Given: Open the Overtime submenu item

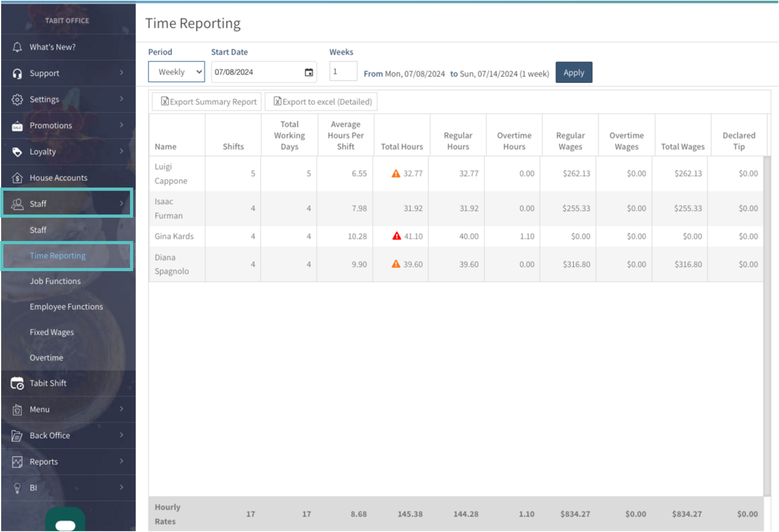Looking at the screenshot, I should pos(46,358).
